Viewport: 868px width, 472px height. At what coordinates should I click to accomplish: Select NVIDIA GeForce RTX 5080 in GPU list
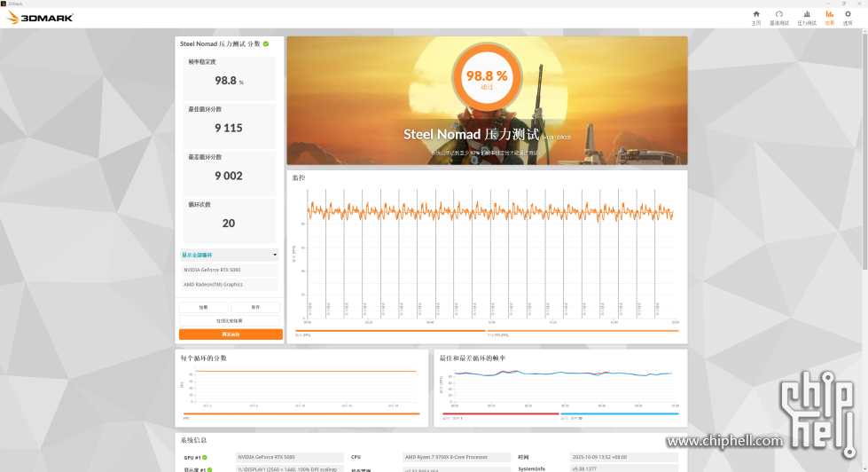click(230, 270)
